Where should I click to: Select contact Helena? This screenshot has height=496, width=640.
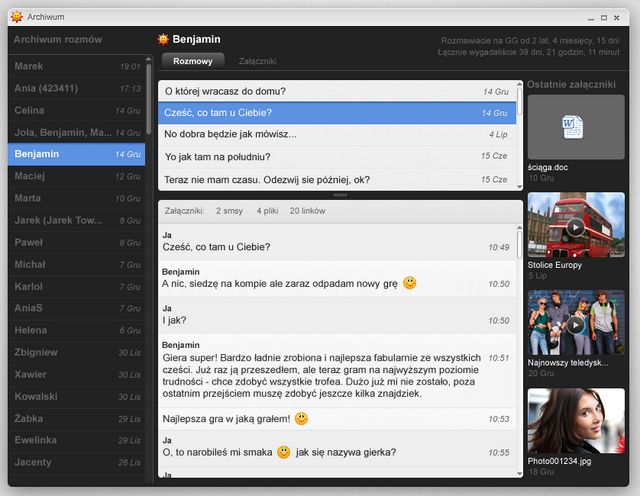pos(77,330)
